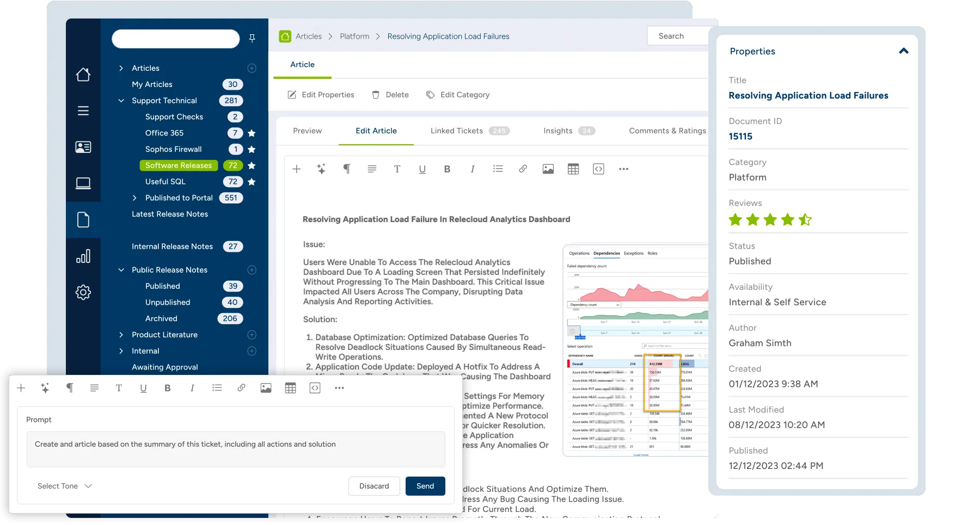Discard the prompt
Image resolution: width=980 pixels, height=525 pixels.
(374, 486)
